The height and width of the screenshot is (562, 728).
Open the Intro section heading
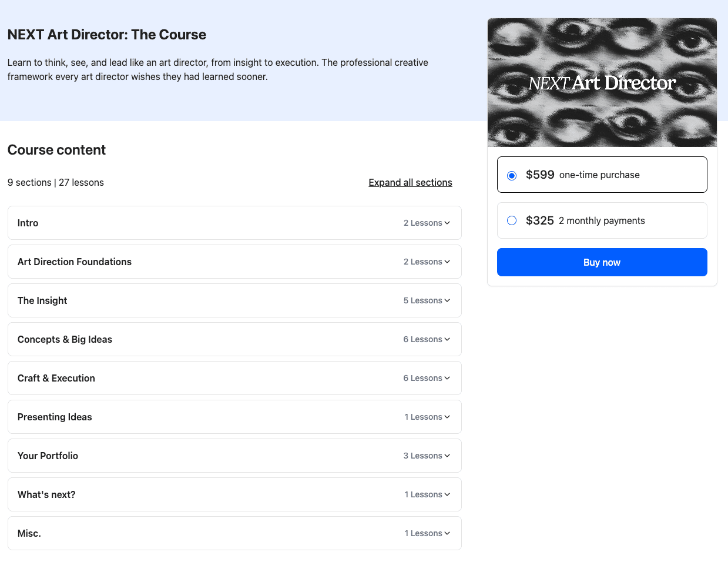[28, 223]
